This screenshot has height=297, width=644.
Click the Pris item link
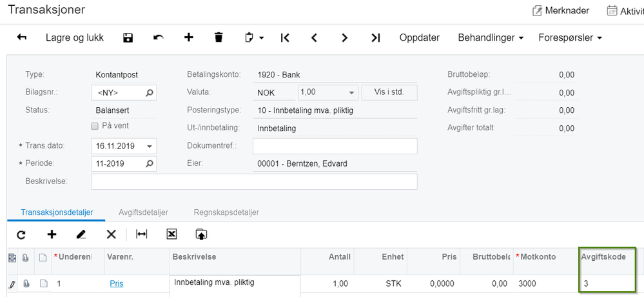coord(117,283)
